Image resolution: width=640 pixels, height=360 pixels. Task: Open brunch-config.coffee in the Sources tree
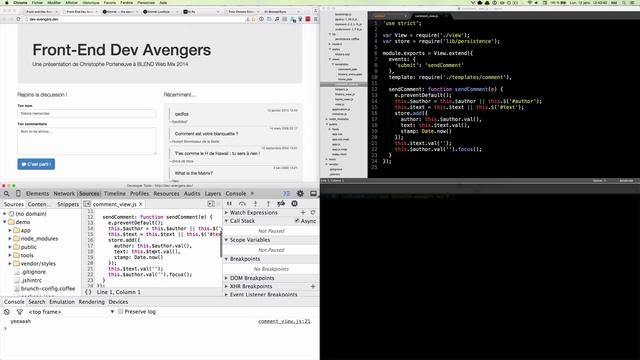click(48, 289)
